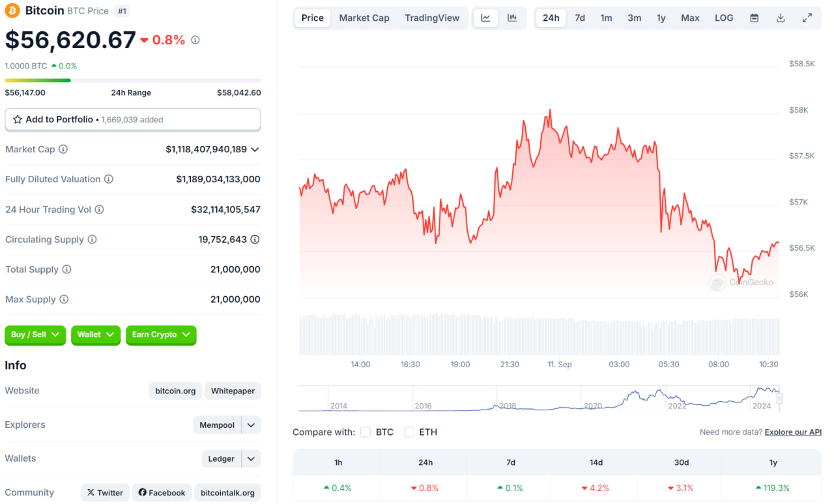The height and width of the screenshot is (504, 834).
Task: Click the $32,114,105,547 trading volume value
Action: point(225,210)
